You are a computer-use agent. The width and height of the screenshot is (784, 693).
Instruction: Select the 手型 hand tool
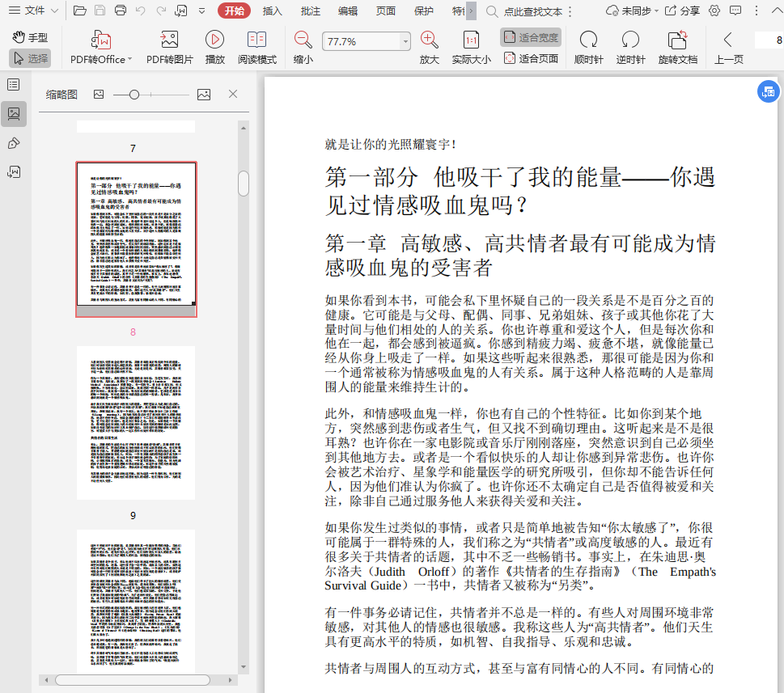point(31,37)
